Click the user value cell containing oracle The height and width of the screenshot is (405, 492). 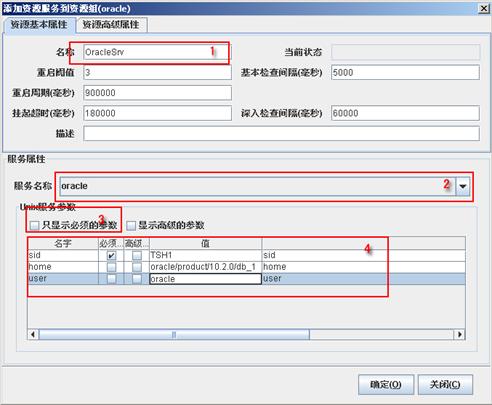(205, 279)
